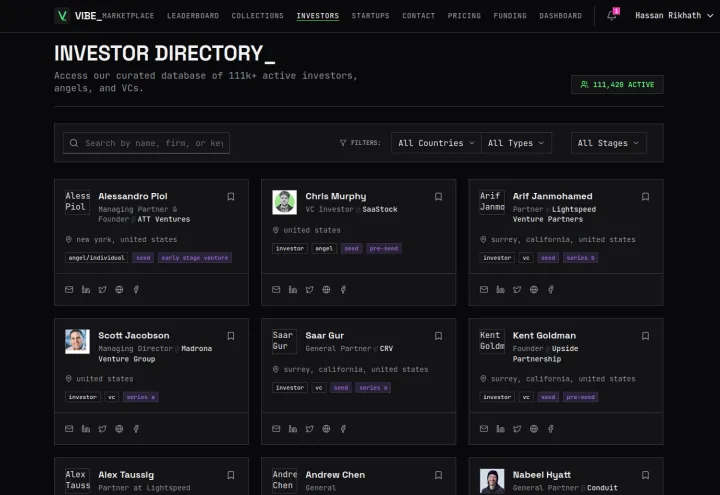Open Arif Janmohamed's Facebook icon
This screenshot has height=495, width=720.
tap(551, 289)
